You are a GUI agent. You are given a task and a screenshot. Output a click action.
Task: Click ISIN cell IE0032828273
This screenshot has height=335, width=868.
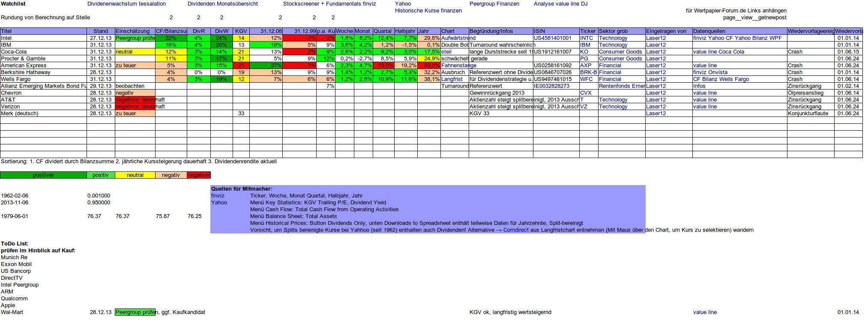556,86
